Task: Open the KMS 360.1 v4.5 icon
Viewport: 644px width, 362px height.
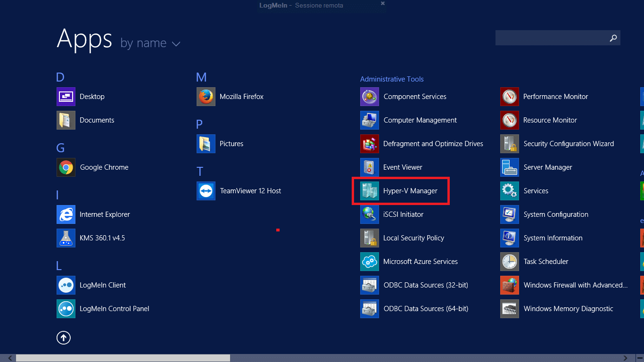Action: pyautogui.click(x=66, y=238)
